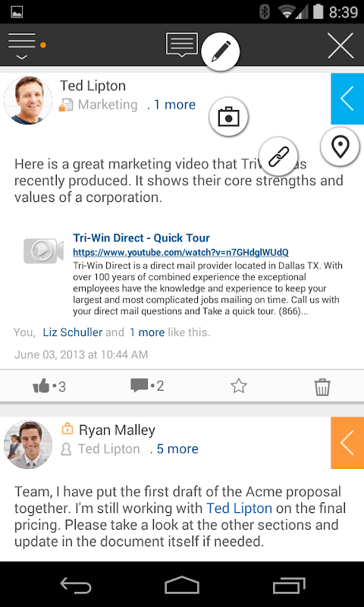Tap Ryan Malley's profile photo
Image resolution: width=364 pixels, height=607 pixels.
click(28, 445)
